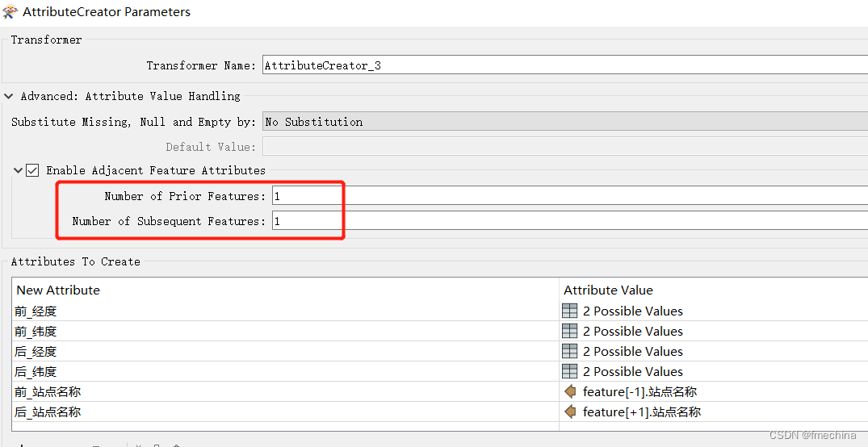Select the 前_站点名称 attribute row
This screenshot has width=868, height=447.
pyautogui.click(x=439, y=391)
